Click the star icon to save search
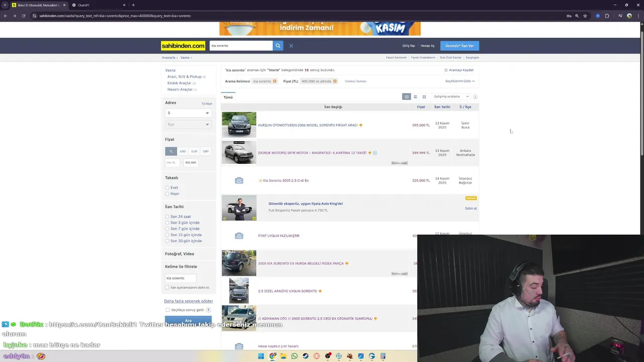644x362 pixels. pyautogui.click(x=446, y=70)
